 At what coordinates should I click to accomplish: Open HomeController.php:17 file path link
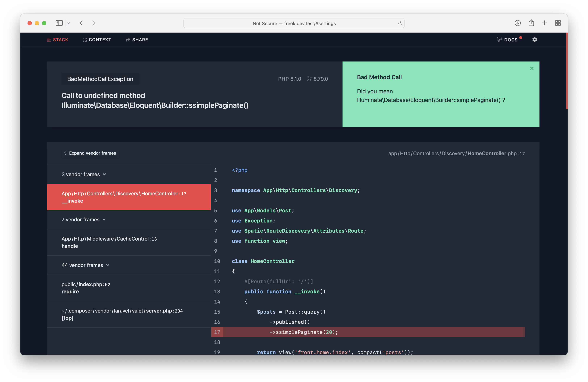456,154
